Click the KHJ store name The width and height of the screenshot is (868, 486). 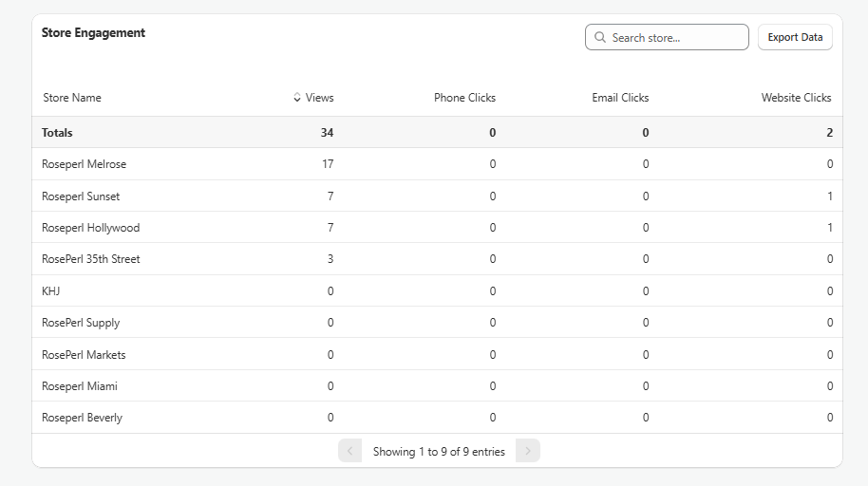point(51,291)
